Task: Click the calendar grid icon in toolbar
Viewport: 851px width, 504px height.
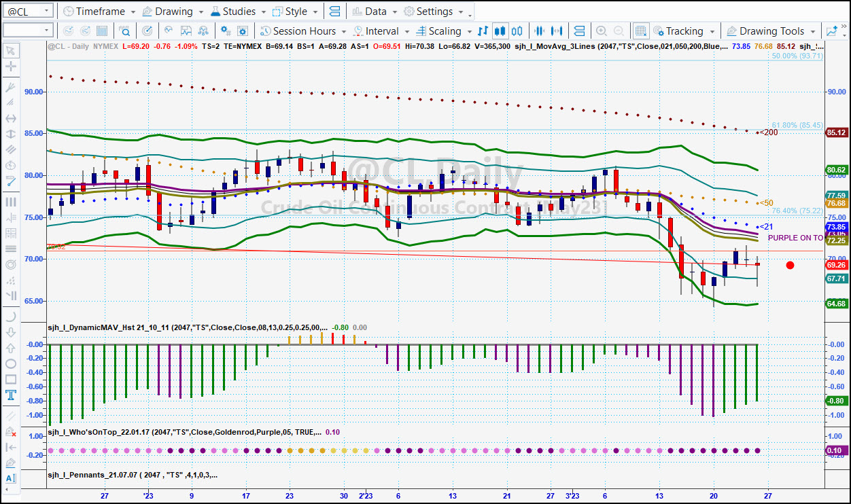Action: point(102,31)
